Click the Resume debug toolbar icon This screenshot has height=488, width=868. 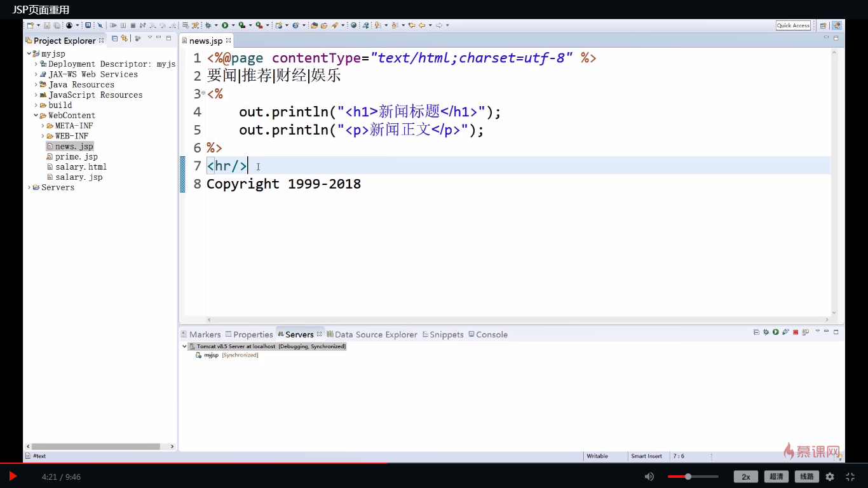pos(113,25)
